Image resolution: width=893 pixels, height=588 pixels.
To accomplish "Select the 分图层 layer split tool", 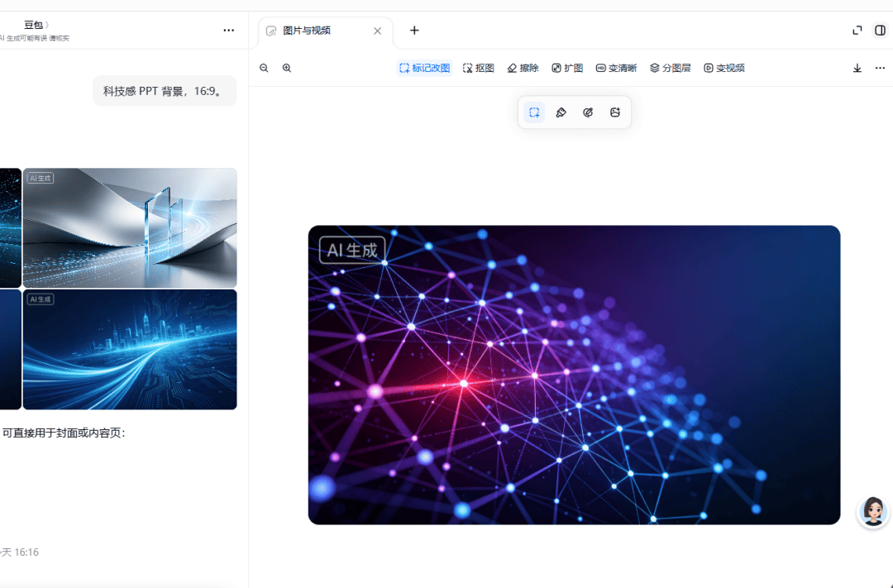I will [671, 68].
